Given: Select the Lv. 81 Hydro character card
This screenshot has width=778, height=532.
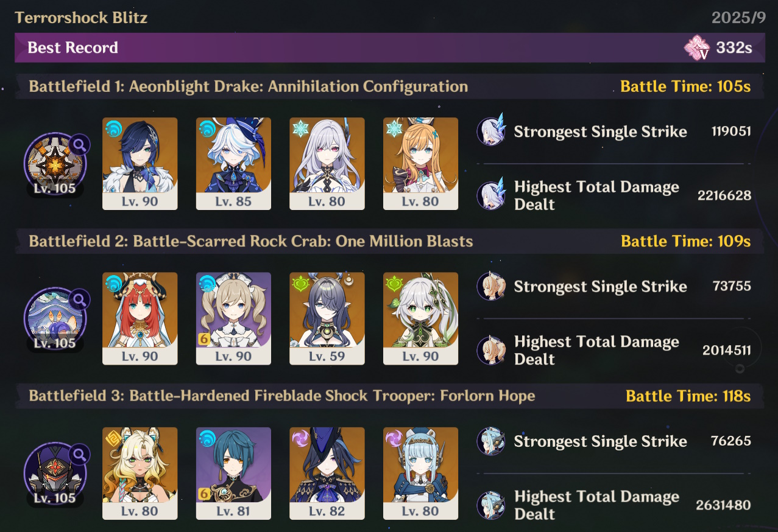Looking at the screenshot, I should click(233, 474).
